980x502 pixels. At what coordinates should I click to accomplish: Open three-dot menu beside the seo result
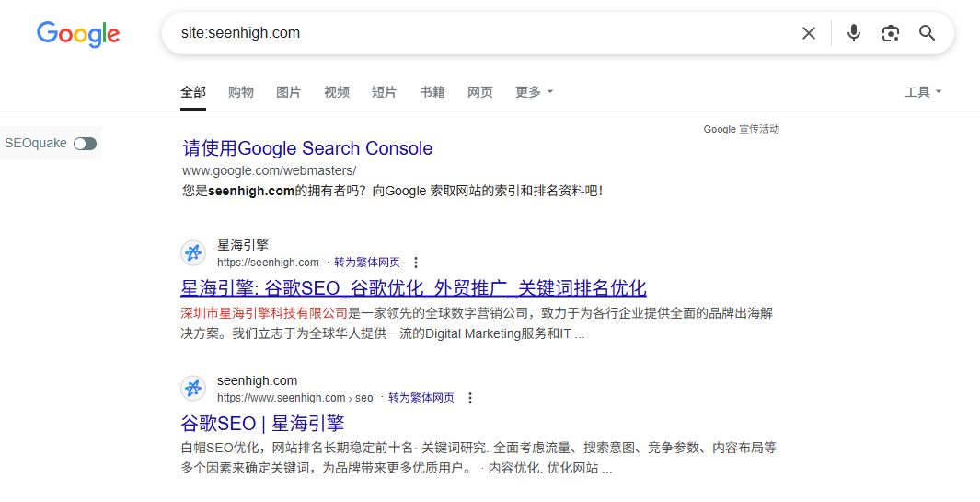coord(470,398)
